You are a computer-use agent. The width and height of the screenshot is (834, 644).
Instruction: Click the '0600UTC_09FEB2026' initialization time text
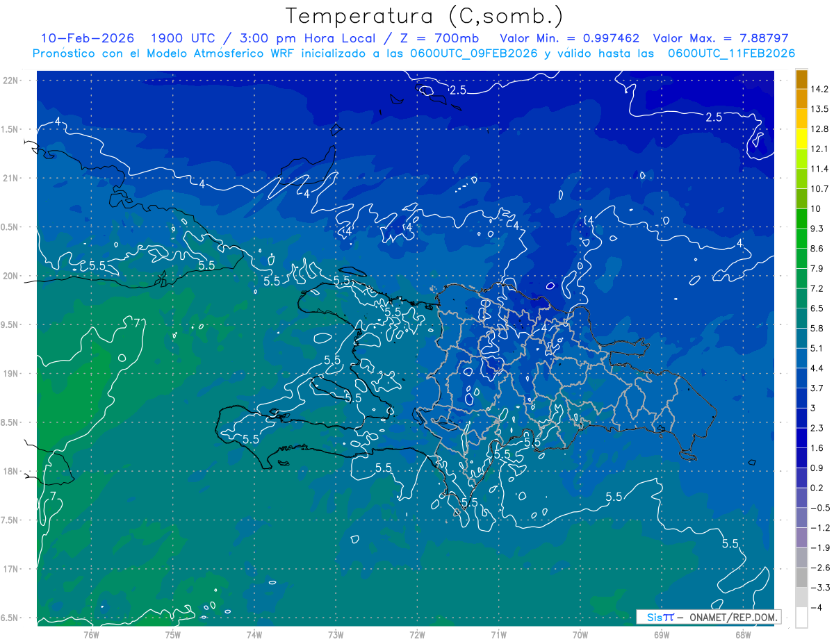point(473,53)
